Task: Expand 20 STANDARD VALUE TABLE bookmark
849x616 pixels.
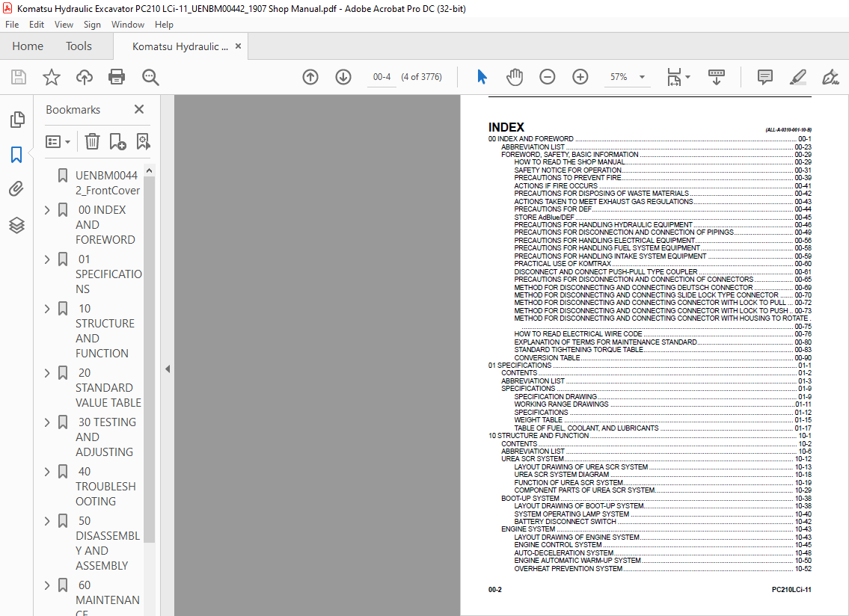Action: (47, 373)
